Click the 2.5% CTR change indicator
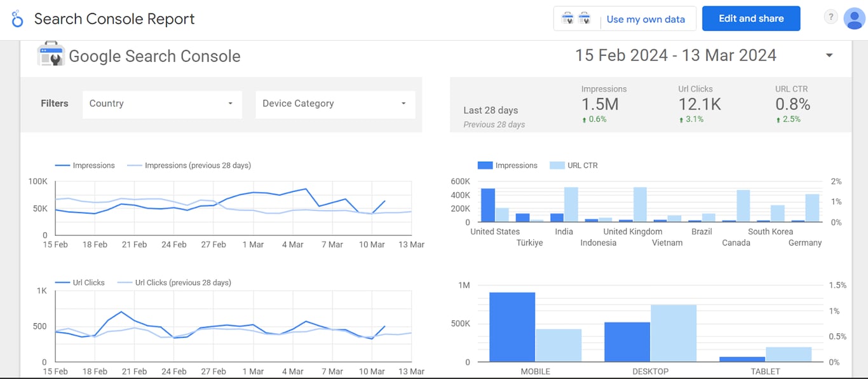The width and height of the screenshot is (868, 379). coord(788,119)
